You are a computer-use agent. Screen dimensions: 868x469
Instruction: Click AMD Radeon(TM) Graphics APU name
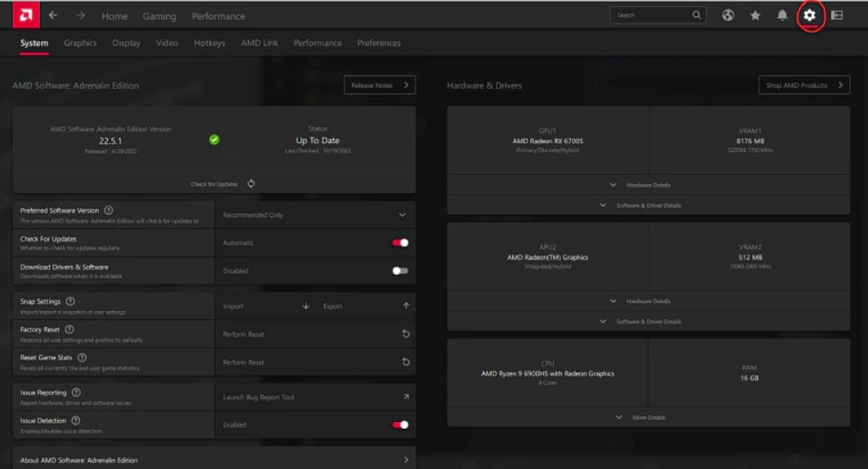pyautogui.click(x=547, y=257)
